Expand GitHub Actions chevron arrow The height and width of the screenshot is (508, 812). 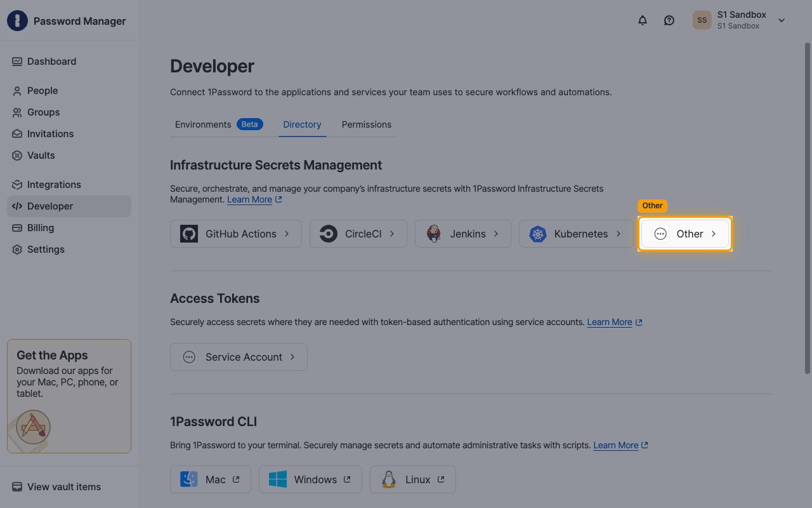[287, 234]
